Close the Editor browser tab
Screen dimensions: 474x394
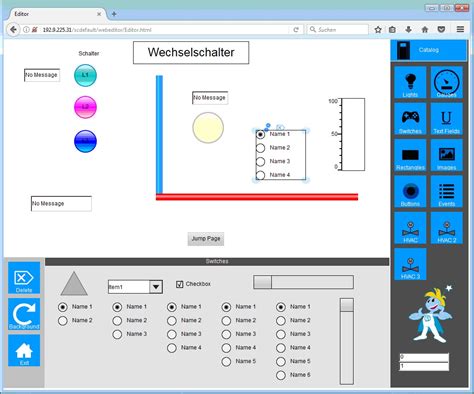tap(99, 14)
